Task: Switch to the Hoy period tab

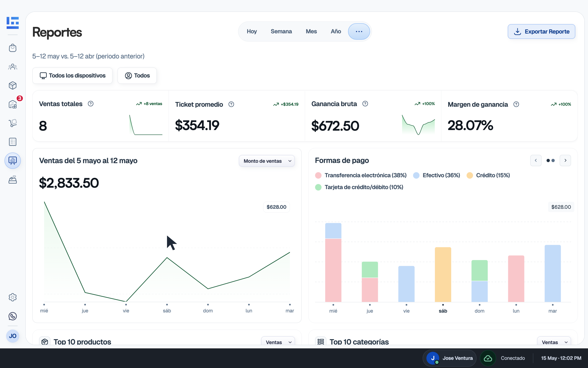Action: (x=252, y=31)
